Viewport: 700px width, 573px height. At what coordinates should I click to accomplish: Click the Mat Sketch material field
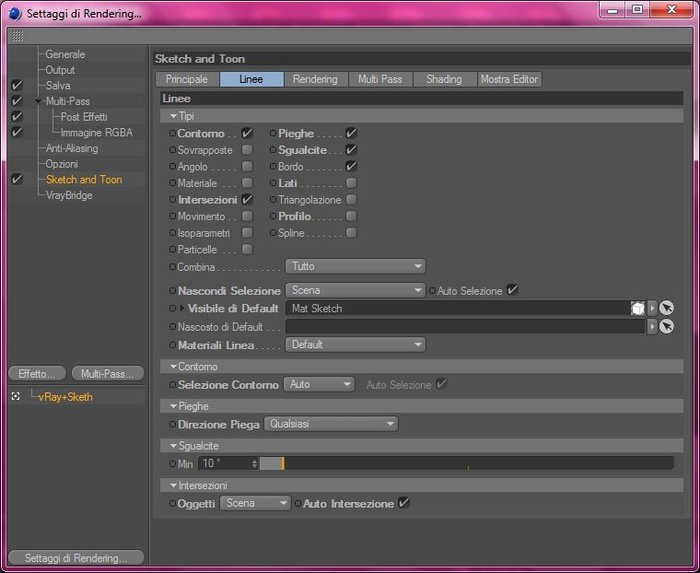[458, 308]
